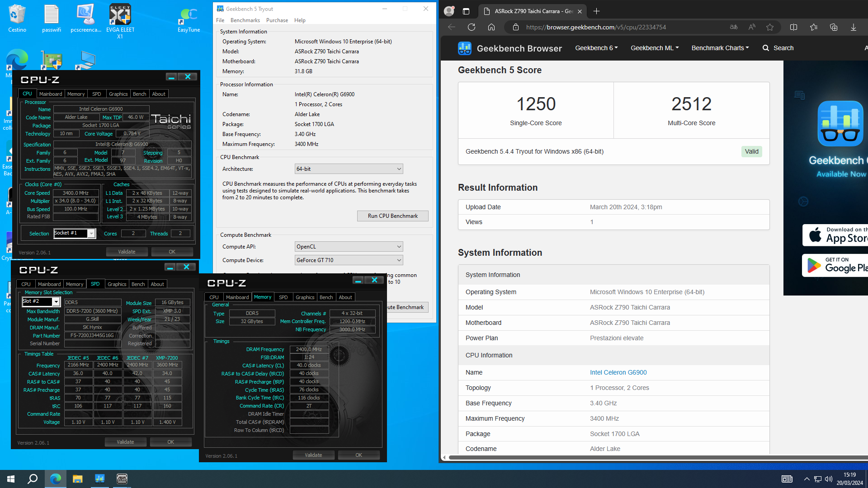Image resolution: width=868 pixels, height=488 pixels.
Task: Click the Valid badge on result
Action: 752,152
